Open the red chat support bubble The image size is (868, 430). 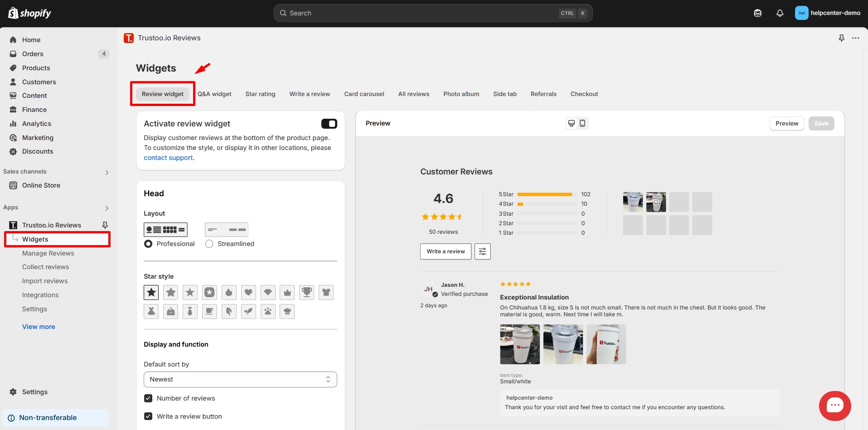click(834, 406)
